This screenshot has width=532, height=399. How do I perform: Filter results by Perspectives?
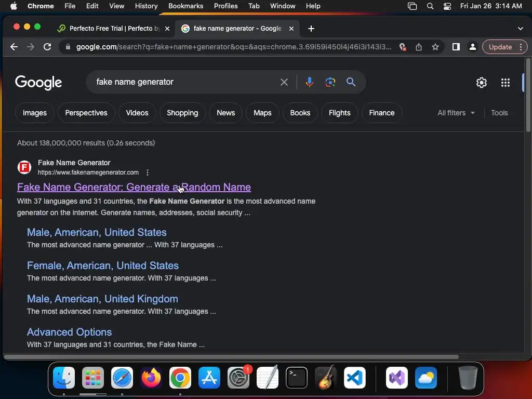(x=86, y=113)
